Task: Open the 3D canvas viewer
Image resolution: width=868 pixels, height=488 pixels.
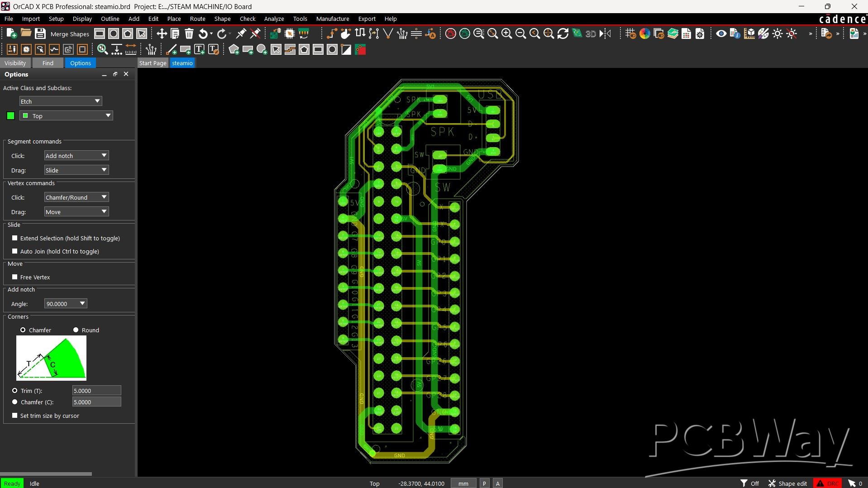Action: click(591, 33)
